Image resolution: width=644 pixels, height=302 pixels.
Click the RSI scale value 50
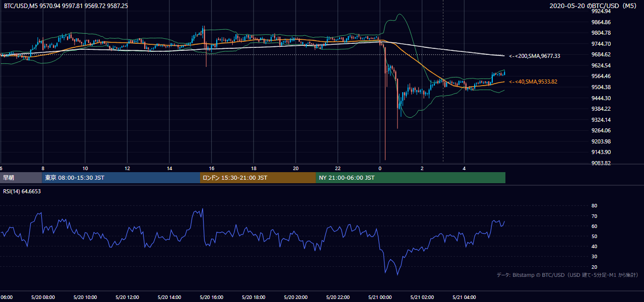[x=595, y=236]
